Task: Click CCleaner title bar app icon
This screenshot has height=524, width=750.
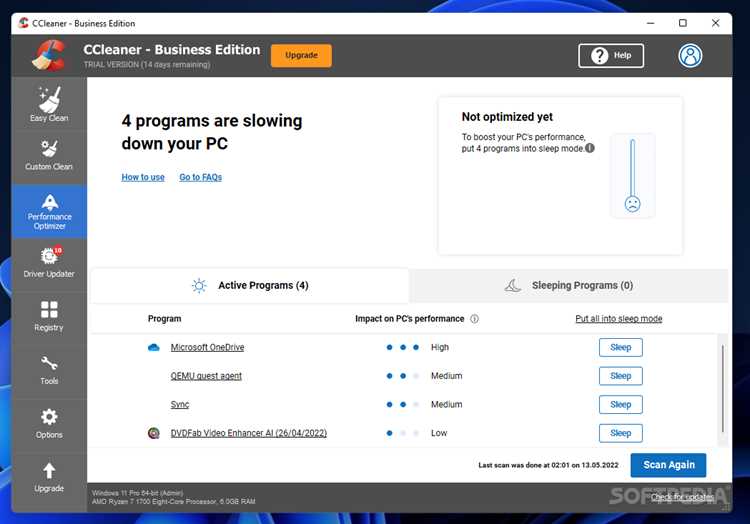Action: [x=23, y=23]
